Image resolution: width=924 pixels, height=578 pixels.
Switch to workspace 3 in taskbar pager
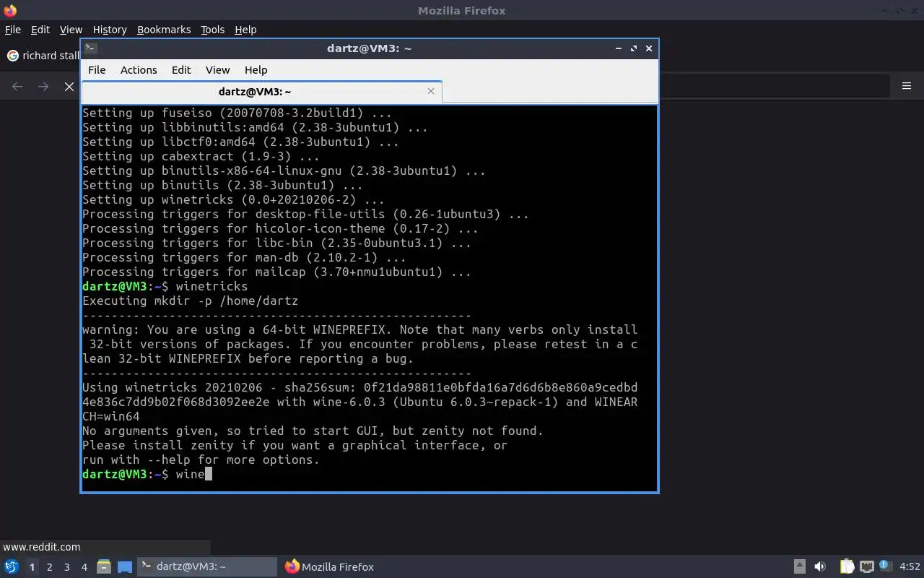click(x=66, y=567)
